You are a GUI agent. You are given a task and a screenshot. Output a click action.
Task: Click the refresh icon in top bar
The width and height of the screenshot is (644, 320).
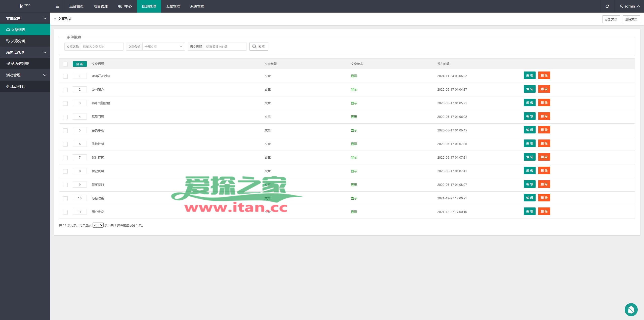[x=607, y=6]
